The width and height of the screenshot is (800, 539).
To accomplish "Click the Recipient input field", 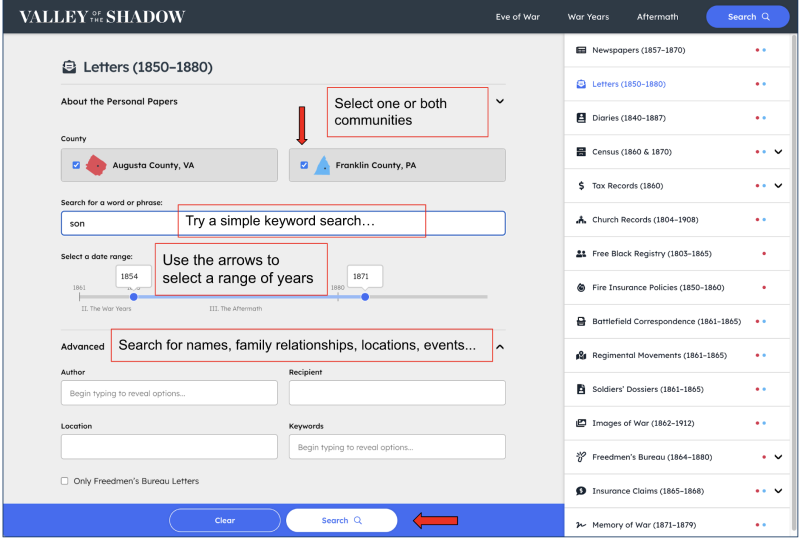I will pos(397,393).
